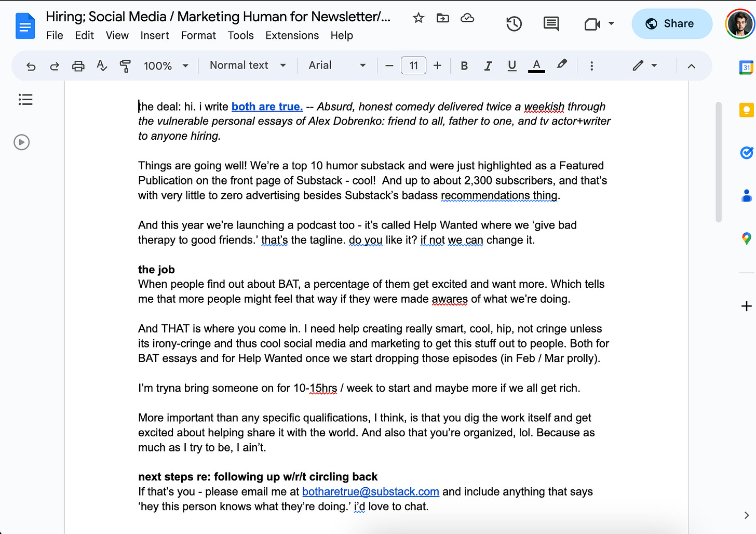Viewport: 756px width, 534px height.
Task: Click the font size field showing 11
Action: coord(413,65)
